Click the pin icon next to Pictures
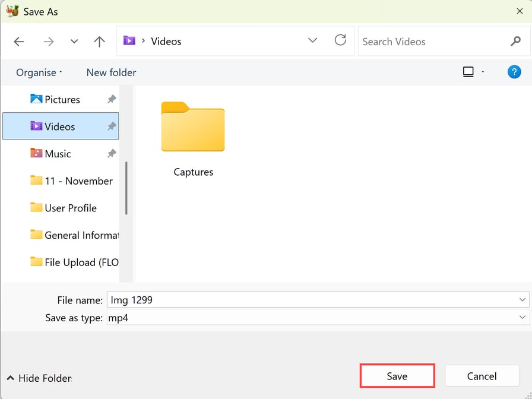Screen dimensions: 532x399 point(112,99)
